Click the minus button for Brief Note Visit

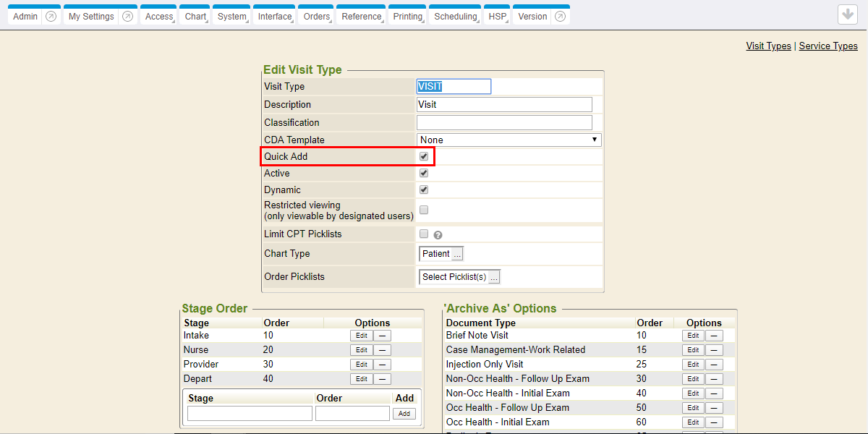point(713,336)
